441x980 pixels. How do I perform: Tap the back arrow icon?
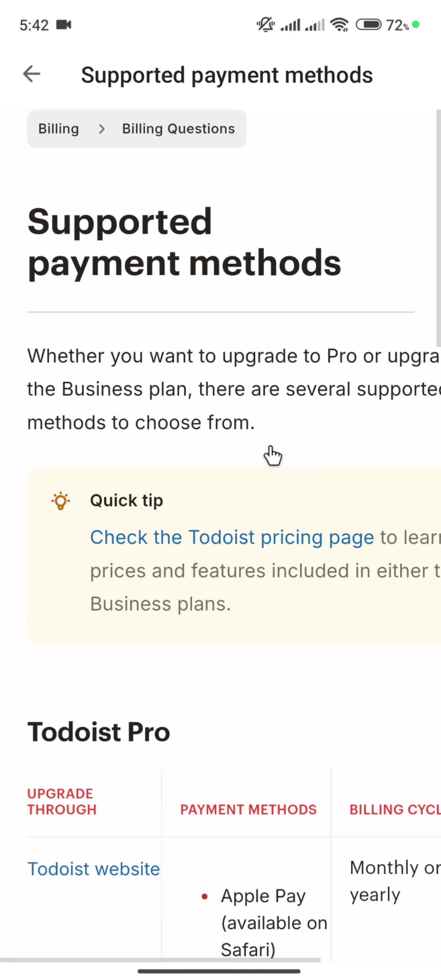pyautogui.click(x=32, y=74)
